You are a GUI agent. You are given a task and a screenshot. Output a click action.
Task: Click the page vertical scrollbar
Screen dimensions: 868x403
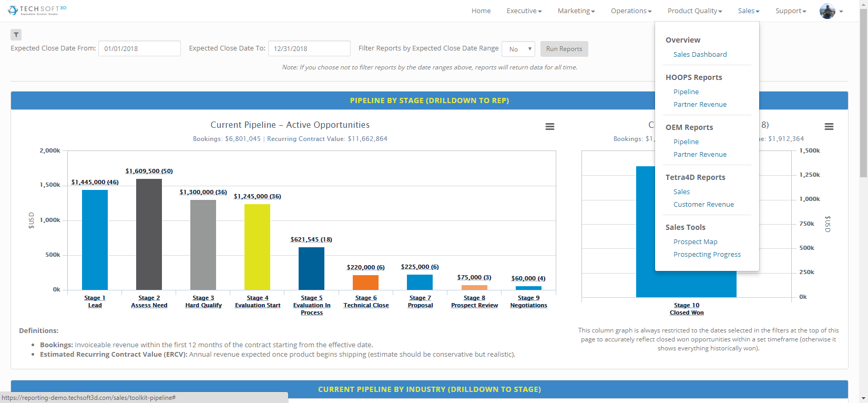[x=863, y=201]
